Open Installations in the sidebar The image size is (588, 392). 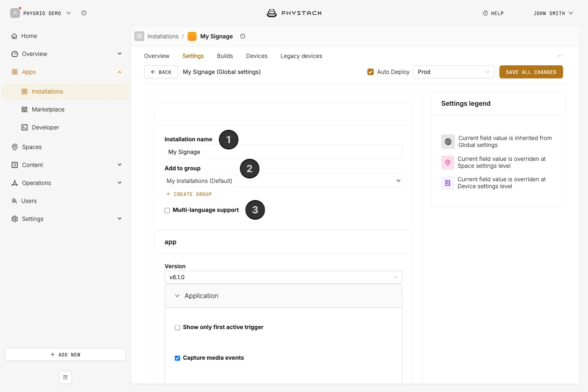(x=65, y=91)
